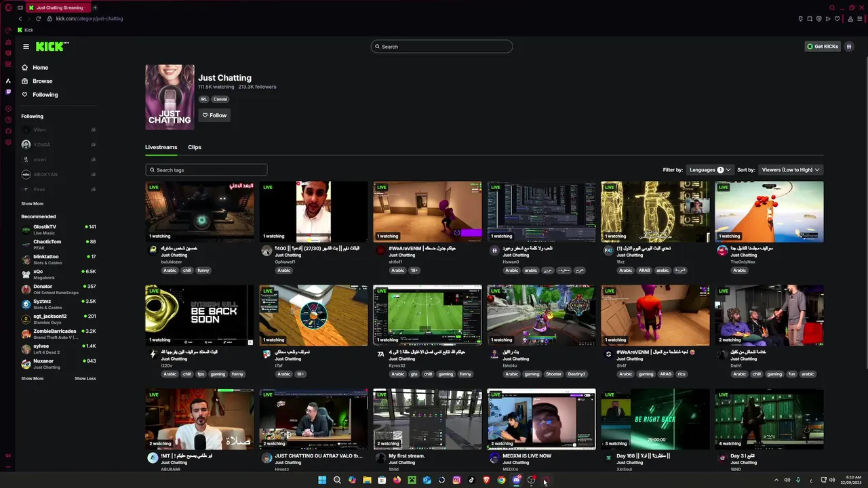Click Show Less under Recommended
Viewport: 868px width, 488px height.
pos(85,378)
